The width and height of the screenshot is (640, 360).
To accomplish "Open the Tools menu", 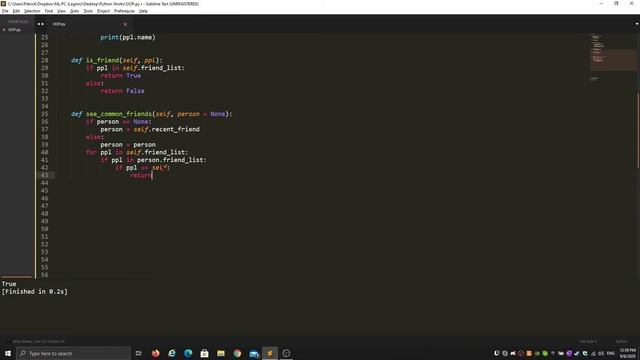I will point(88,11).
